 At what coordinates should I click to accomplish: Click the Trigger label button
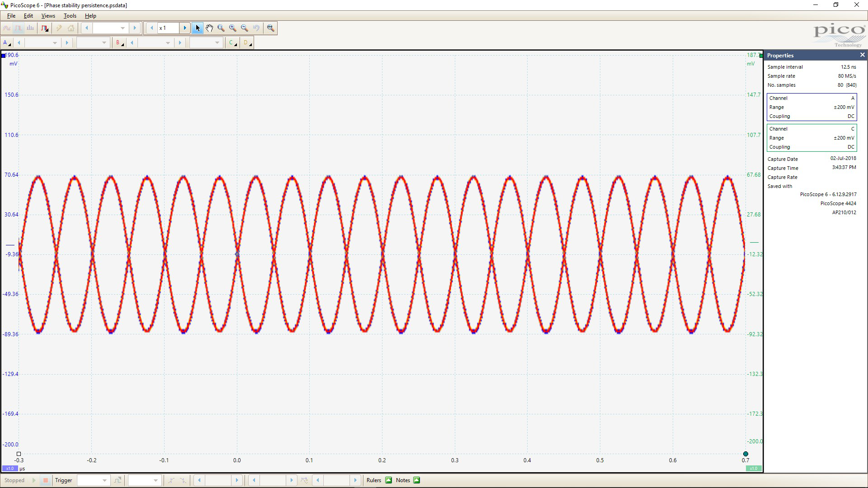pos(64,480)
